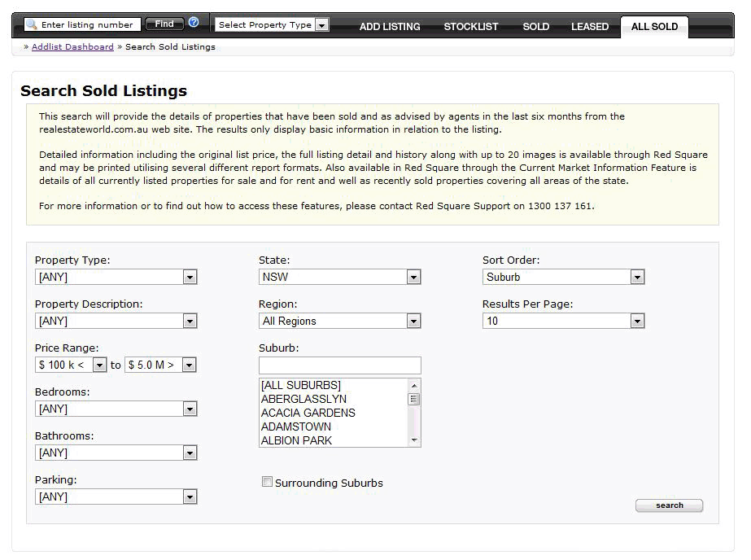Select ACACIA GARDENS in the suburb list
The image size is (751, 560).
pos(308,413)
